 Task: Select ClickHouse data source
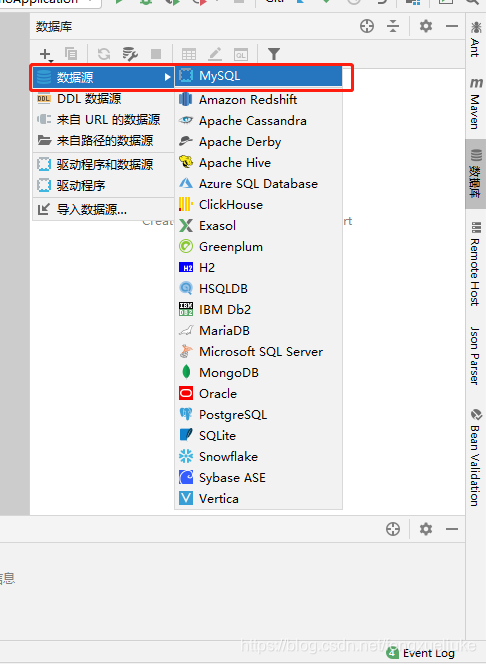[258, 205]
